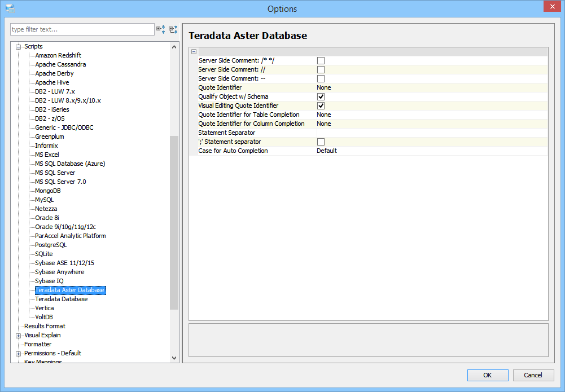Click the Options window app icon
The width and height of the screenshot is (565, 392).
click(x=10, y=8)
